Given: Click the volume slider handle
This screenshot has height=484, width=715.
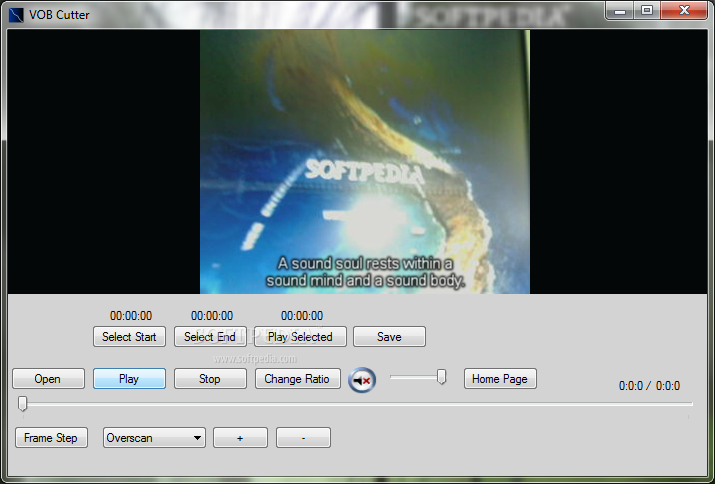Looking at the screenshot, I should [x=441, y=377].
